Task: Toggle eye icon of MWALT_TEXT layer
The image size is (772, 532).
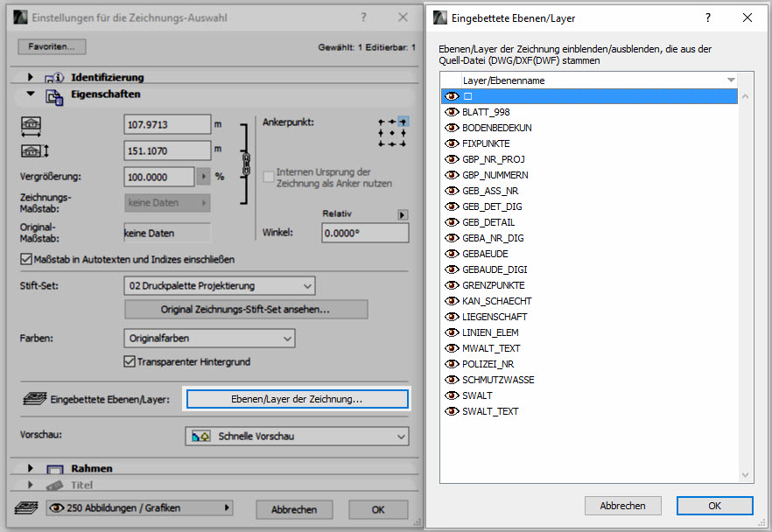Action: coord(452,348)
